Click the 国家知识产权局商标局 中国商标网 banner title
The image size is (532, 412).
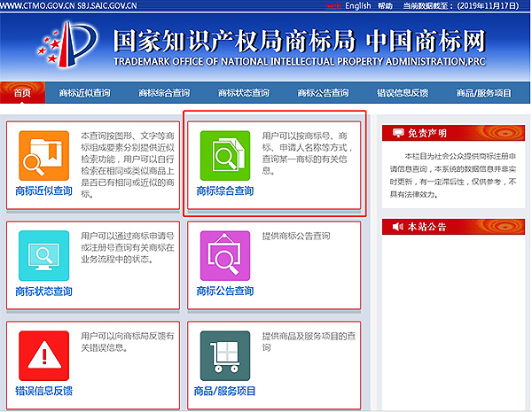(299, 41)
